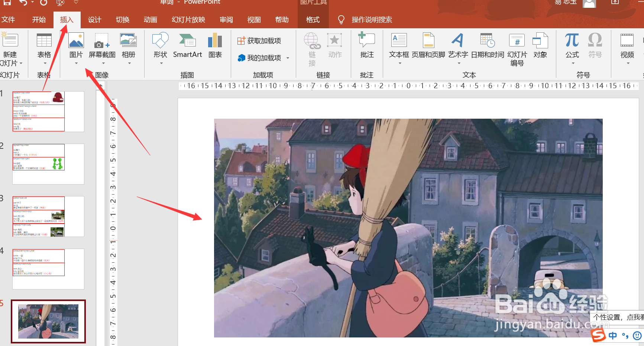The height and width of the screenshot is (346, 644).
Task: Click the Sogou emoji smiley icon
Action: (637, 336)
